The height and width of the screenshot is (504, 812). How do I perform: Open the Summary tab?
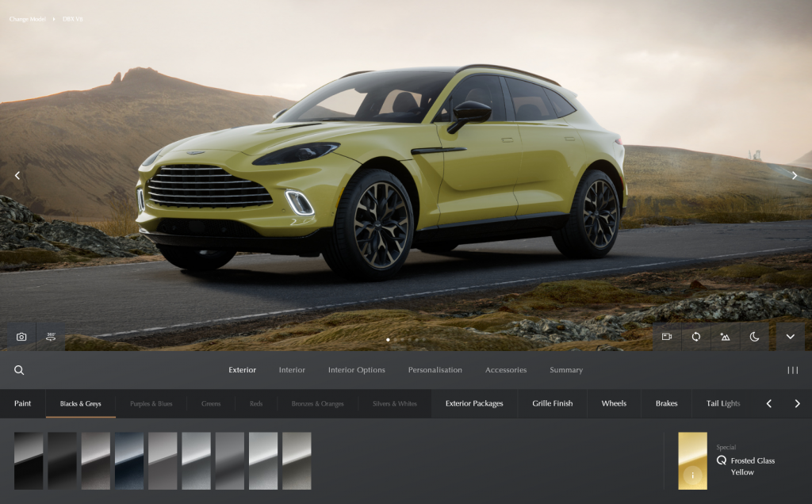[566, 369]
